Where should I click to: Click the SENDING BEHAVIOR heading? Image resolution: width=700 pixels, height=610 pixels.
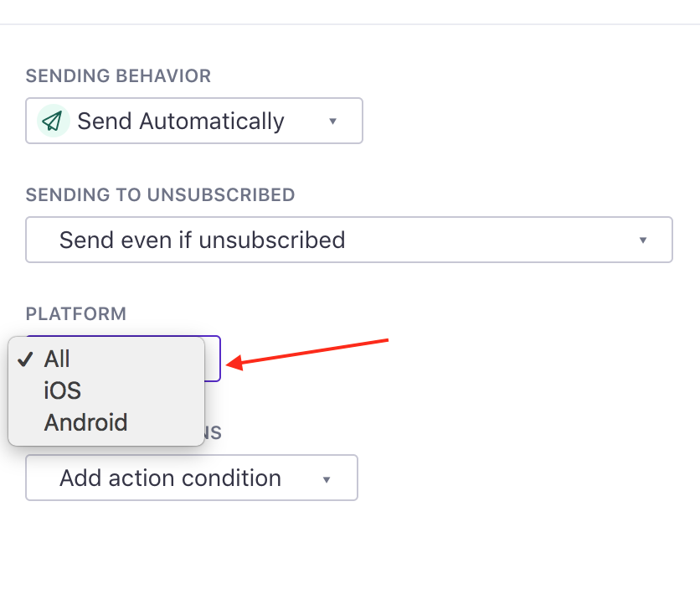118,75
